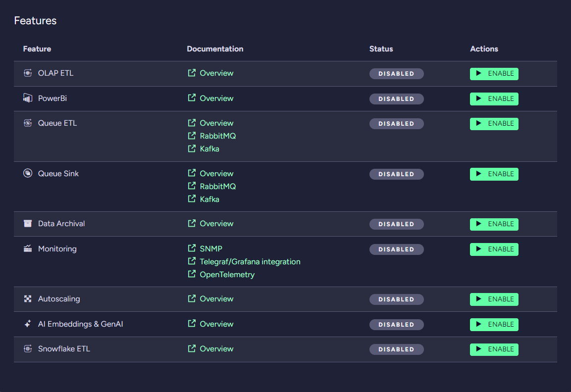Click the Status column header
The width and height of the screenshot is (571, 392).
[x=381, y=49]
